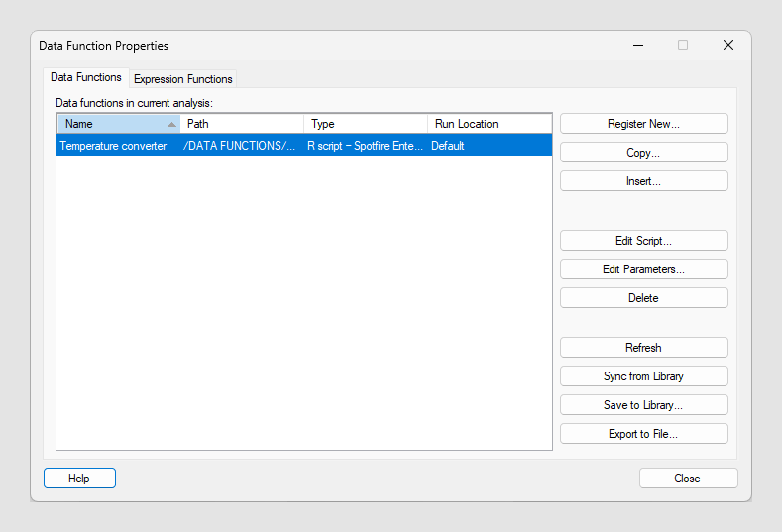Viewport: 782px width, 532px height.
Task: Sort by the Type column header
Action: pyautogui.click(x=366, y=124)
